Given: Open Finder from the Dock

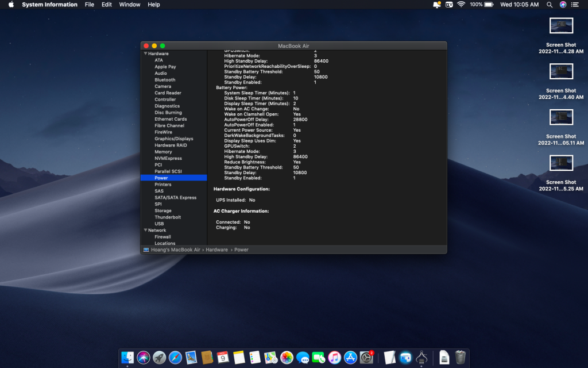Looking at the screenshot, I should coord(127,357).
